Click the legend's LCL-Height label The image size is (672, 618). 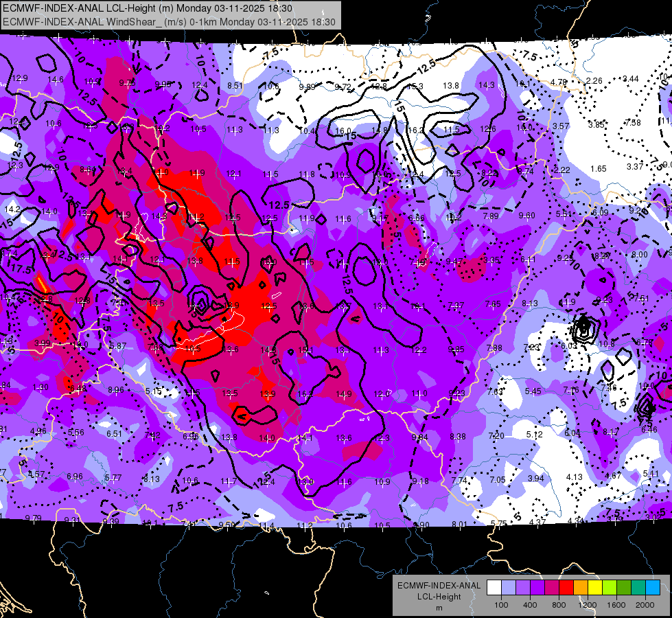(439, 597)
